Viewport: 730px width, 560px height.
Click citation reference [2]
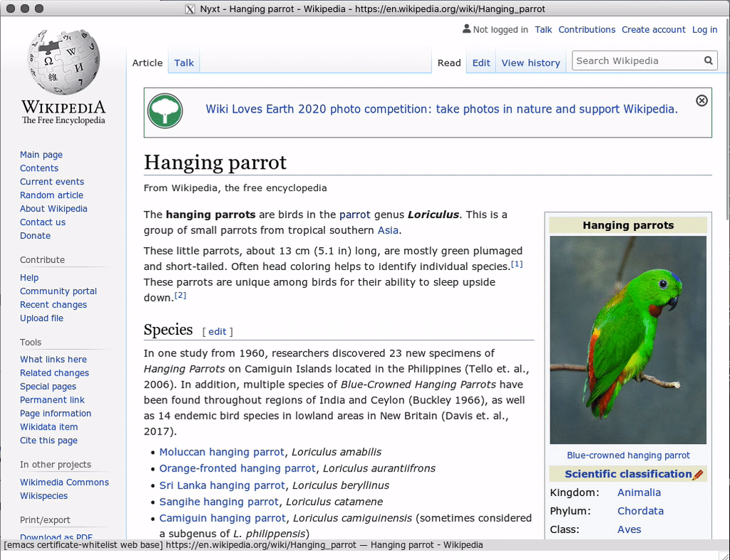pyautogui.click(x=180, y=296)
